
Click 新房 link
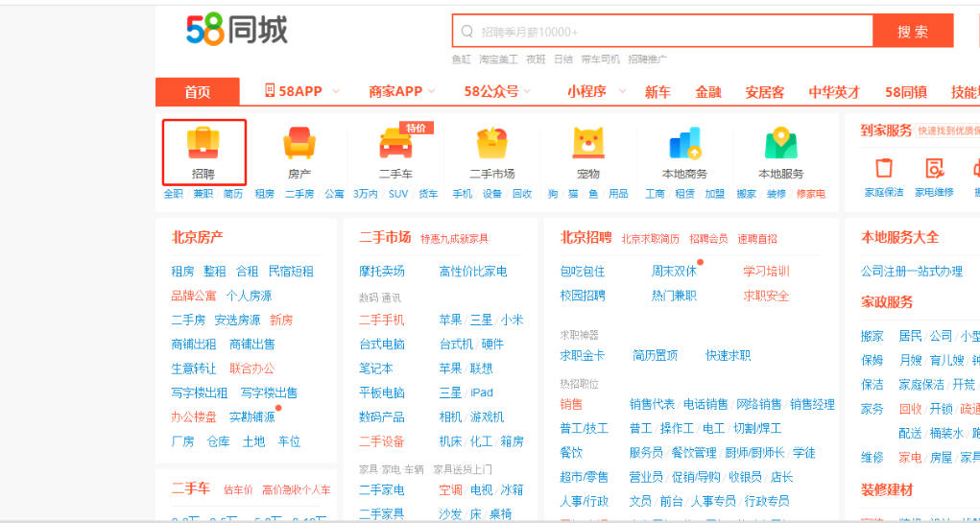[x=281, y=320]
